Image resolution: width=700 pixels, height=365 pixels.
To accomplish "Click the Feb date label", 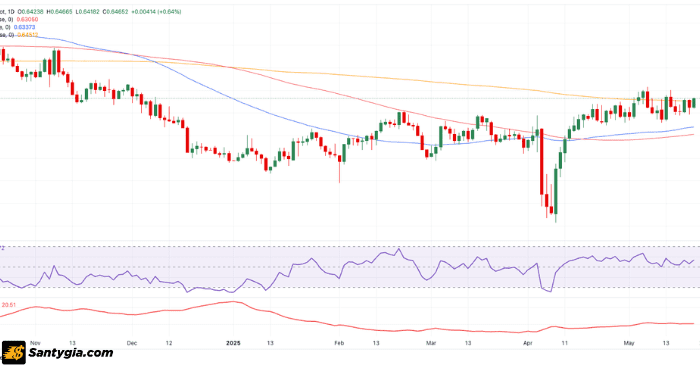I will [339, 343].
